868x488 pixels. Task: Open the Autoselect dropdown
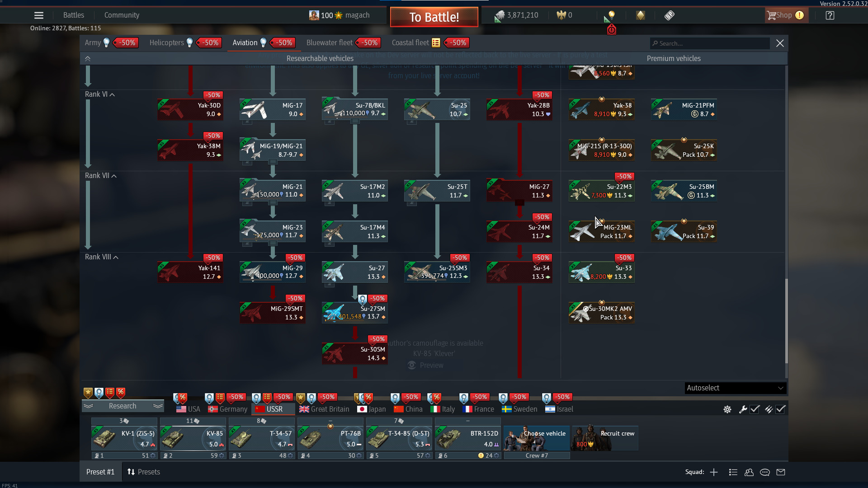pyautogui.click(x=735, y=388)
